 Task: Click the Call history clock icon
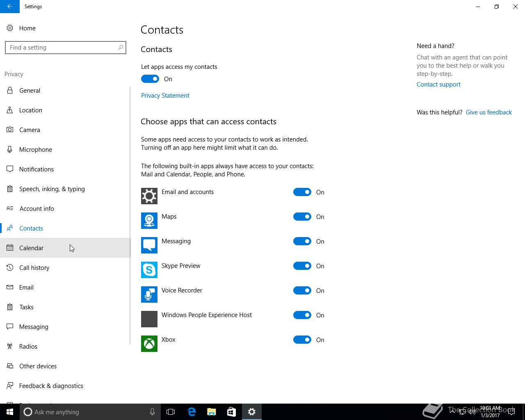click(10, 268)
